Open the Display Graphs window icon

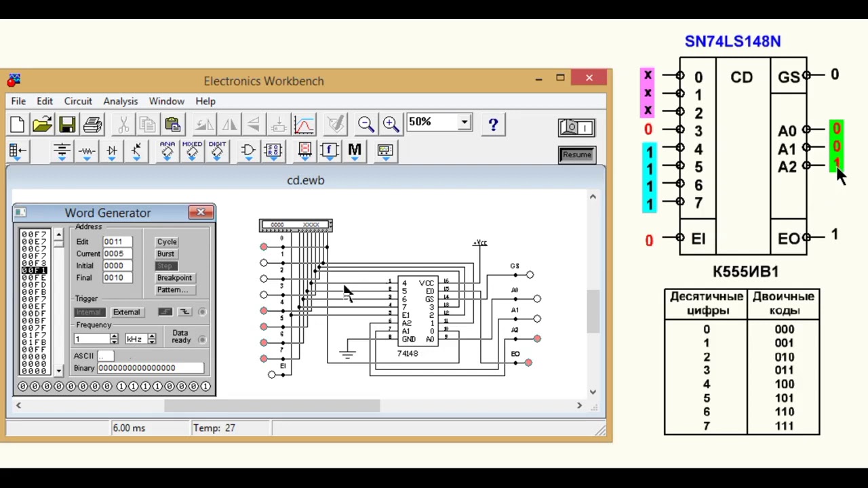pos(304,125)
